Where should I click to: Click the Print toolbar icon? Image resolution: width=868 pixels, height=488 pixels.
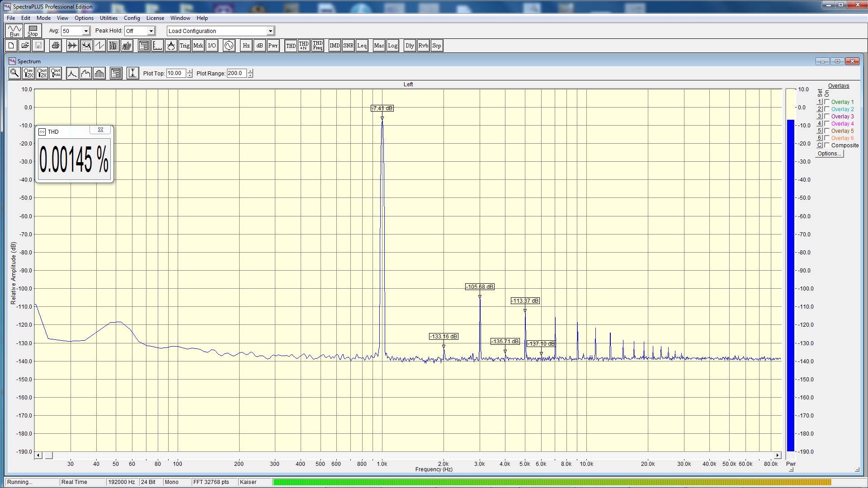(x=55, y=46)
